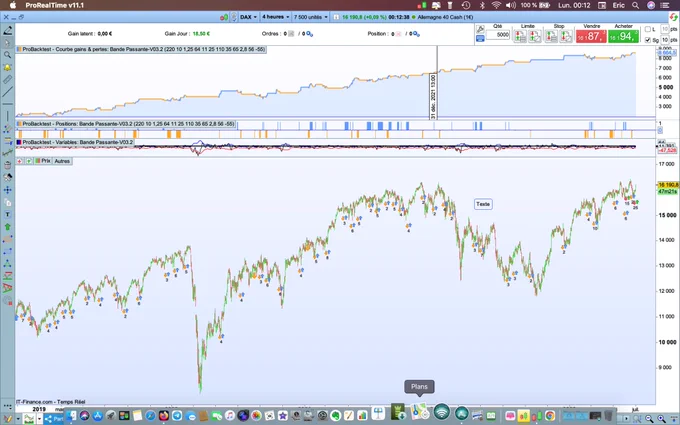Click Allemagne 40 Cash (1€) label
The image size is (680, 425).
click(x=445, y=17)
